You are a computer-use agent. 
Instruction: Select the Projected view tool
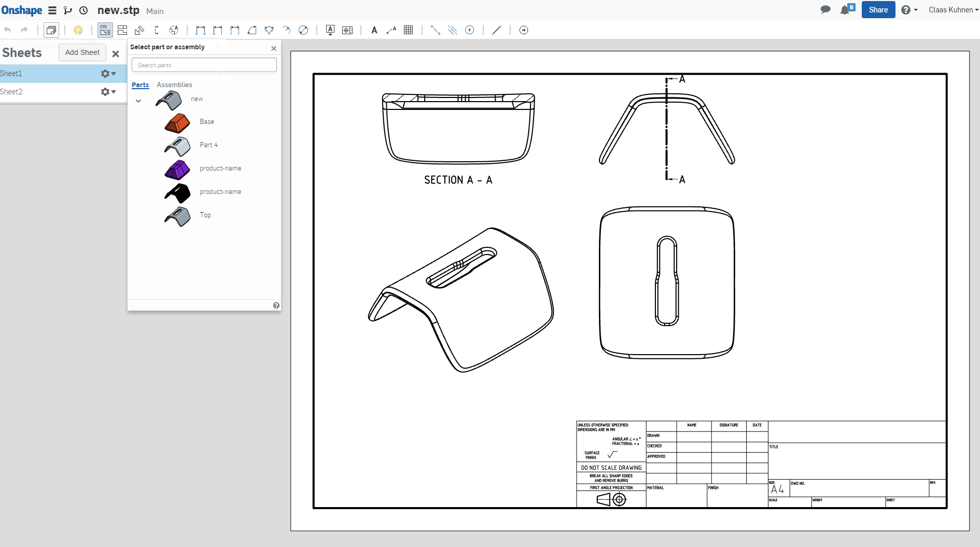[x=122, y=30]
